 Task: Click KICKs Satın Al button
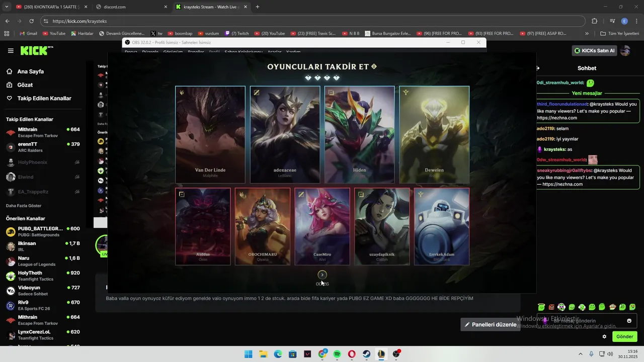[595, 51]
